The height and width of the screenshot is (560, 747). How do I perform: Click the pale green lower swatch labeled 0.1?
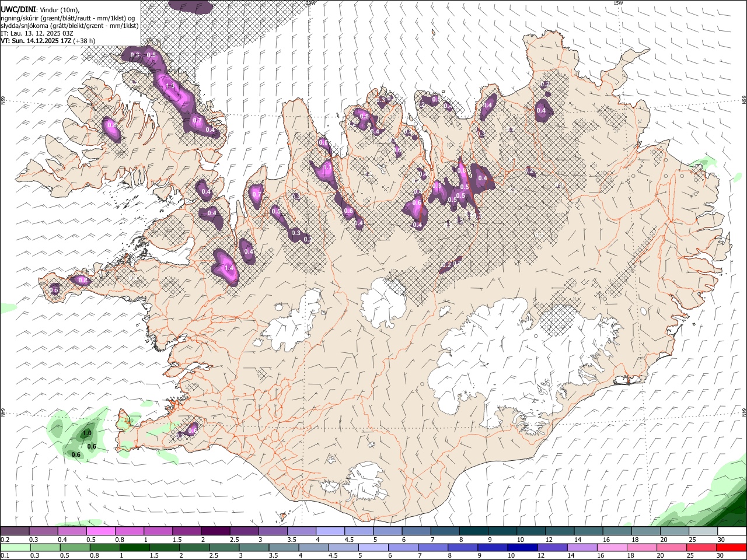click(15, 547)
